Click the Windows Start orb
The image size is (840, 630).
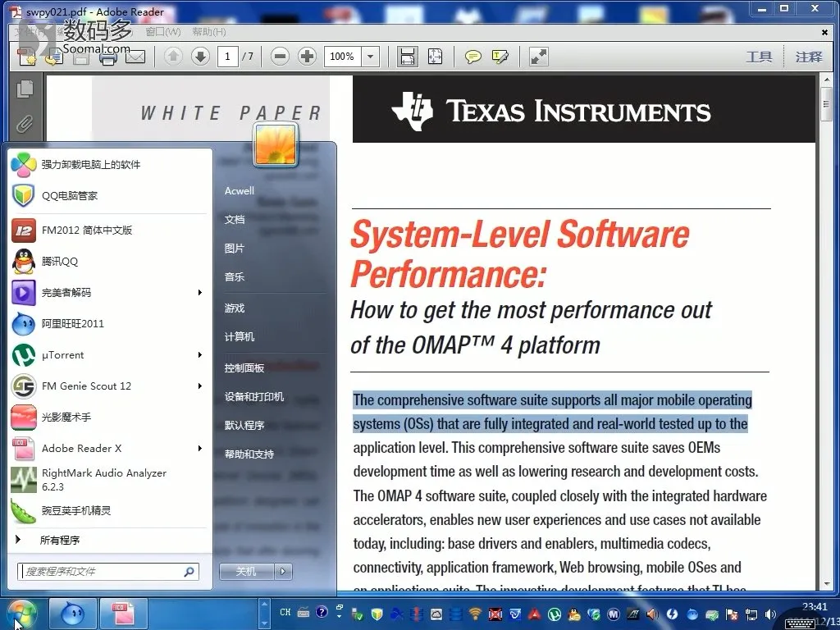[x=21, y=613]
